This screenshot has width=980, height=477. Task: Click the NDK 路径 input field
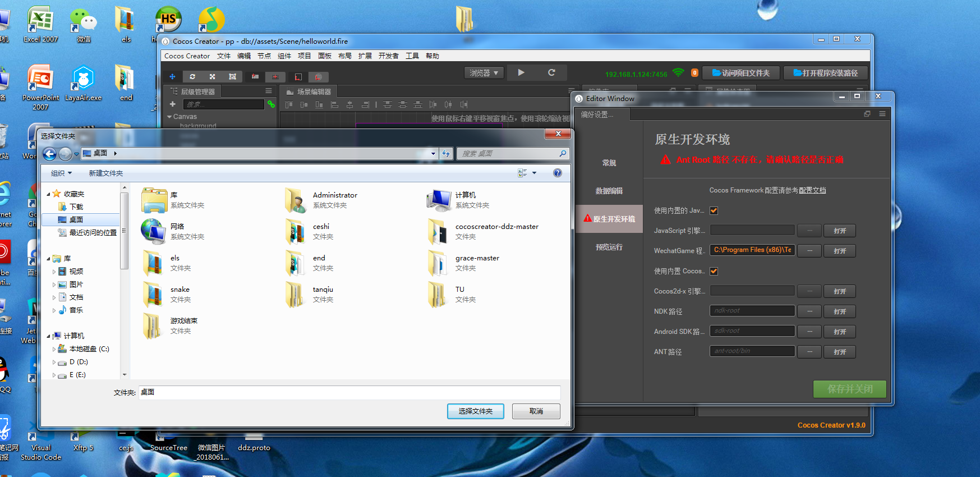coord(752,311)
